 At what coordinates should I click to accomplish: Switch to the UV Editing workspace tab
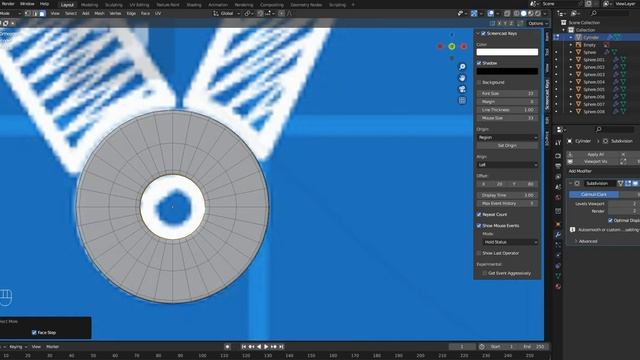click(140, 5)
